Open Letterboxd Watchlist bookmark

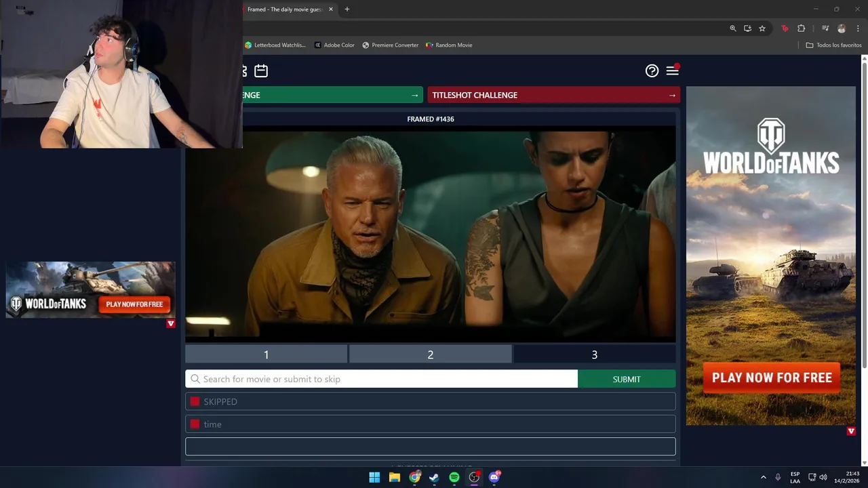coord(275,45)
